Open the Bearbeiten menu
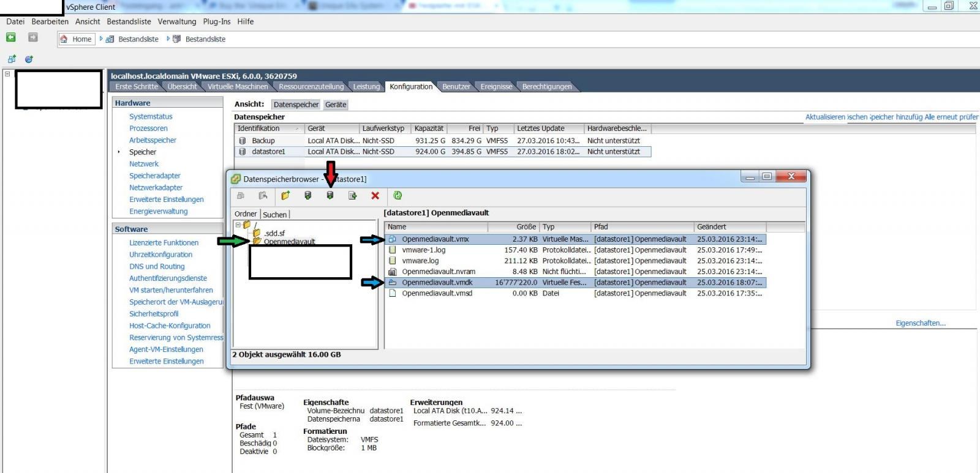This screenshot has width=980, height=473. pos(50,21)
